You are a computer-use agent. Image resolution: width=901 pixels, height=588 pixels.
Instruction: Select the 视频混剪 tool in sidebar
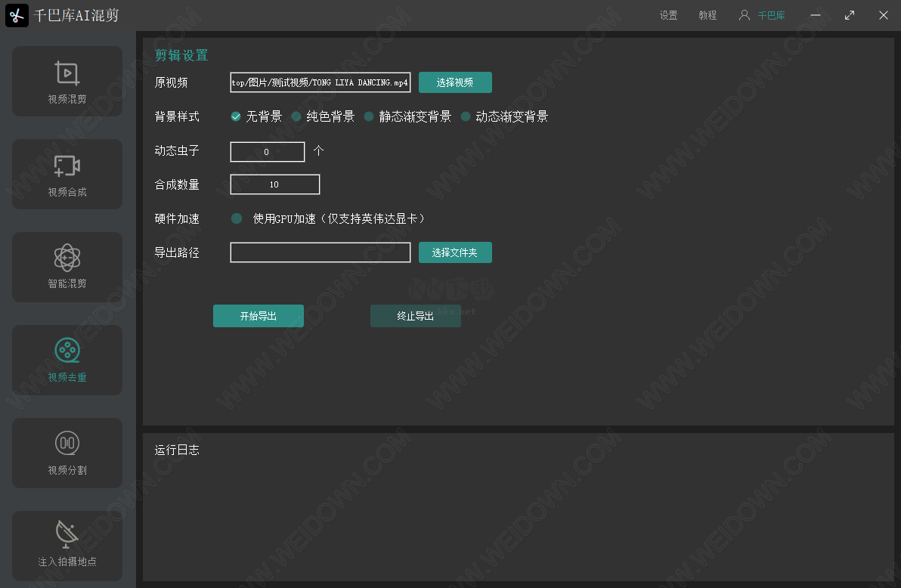(x=67, y=81)
